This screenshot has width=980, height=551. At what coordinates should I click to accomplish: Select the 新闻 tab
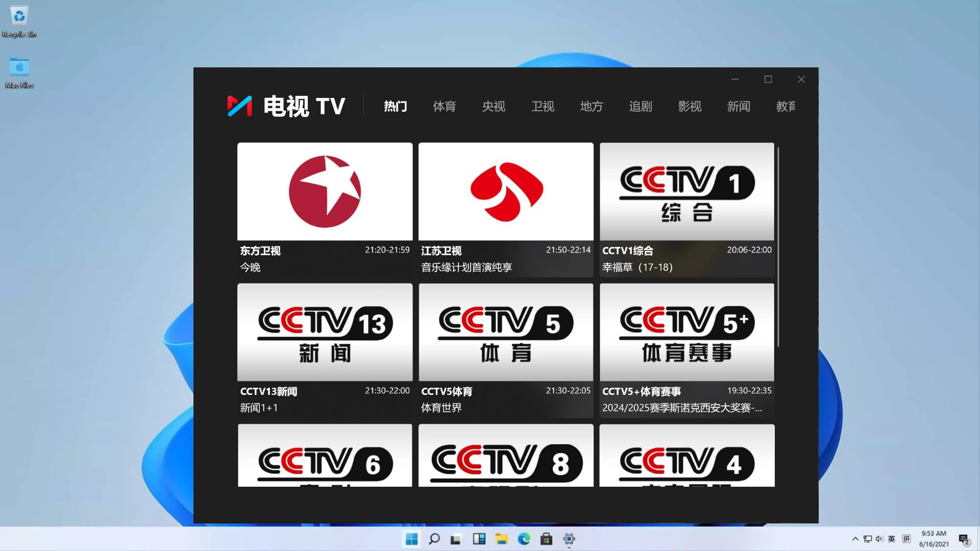738,106
